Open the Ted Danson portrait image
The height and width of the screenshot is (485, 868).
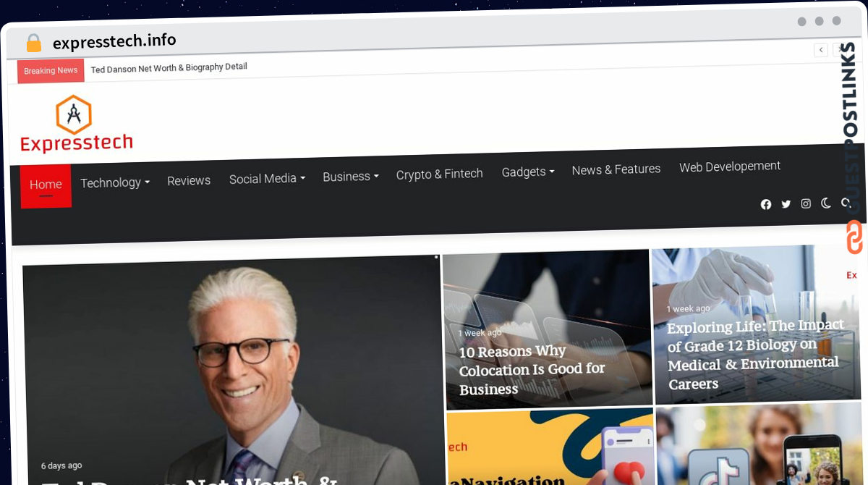click(233, 370)
